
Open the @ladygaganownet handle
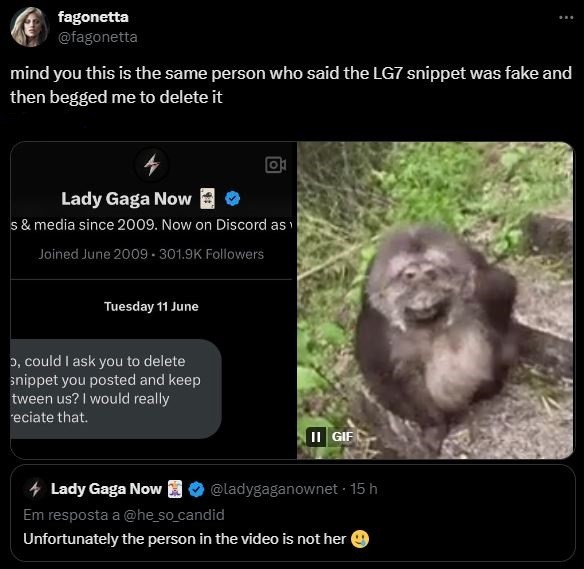274,489
